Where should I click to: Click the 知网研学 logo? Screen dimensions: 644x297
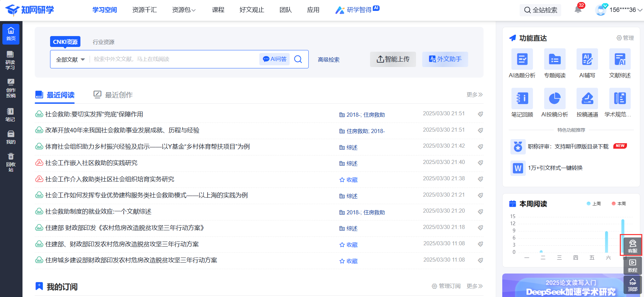pyautogui.click(x=30, y=10)
